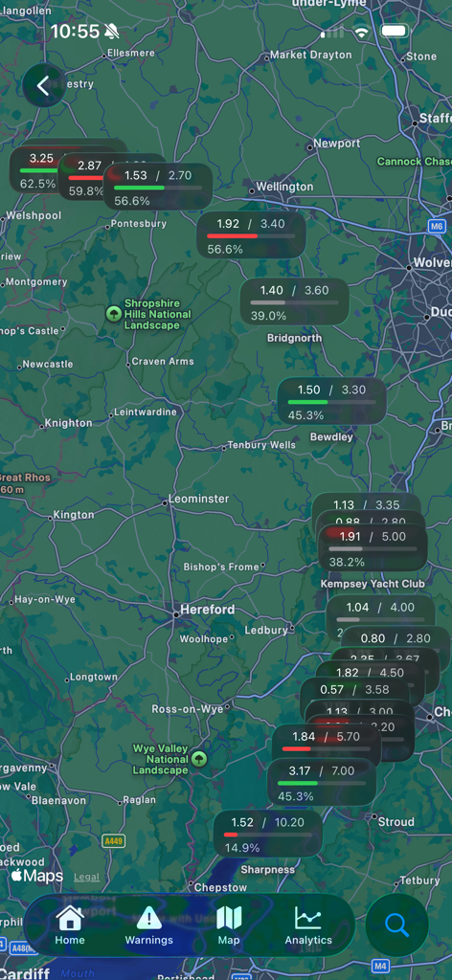Tap the Ross-on-Wye town label

pos(188,709)
